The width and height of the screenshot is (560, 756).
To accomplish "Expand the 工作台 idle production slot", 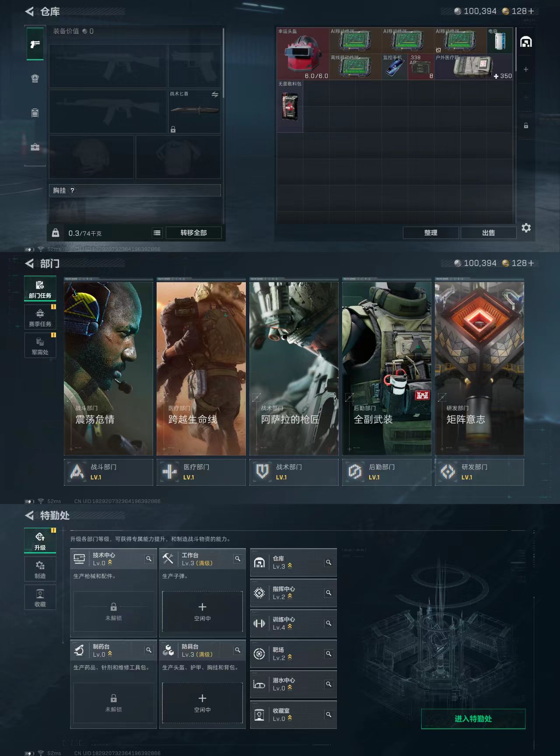I will pyautogui.click(x=202, y=611).
